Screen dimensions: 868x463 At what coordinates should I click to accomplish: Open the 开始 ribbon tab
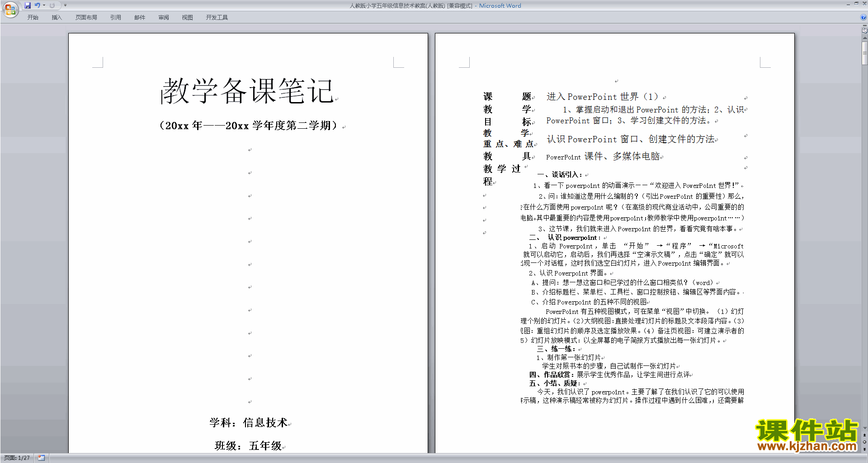tap(33, 18)
